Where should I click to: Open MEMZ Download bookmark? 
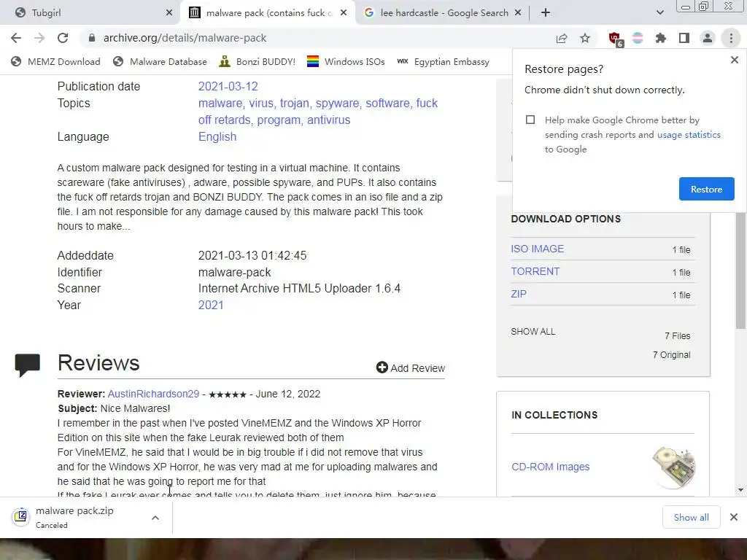click(55, 61)
